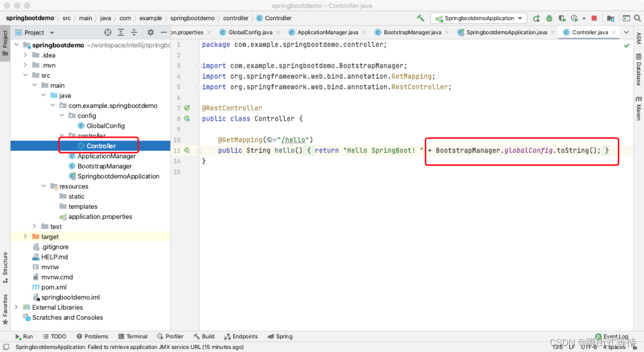The image size is (644, 352).
Task: Open the SpringbootdemoApplication run configuration dropdown
Action: [479, 18]
